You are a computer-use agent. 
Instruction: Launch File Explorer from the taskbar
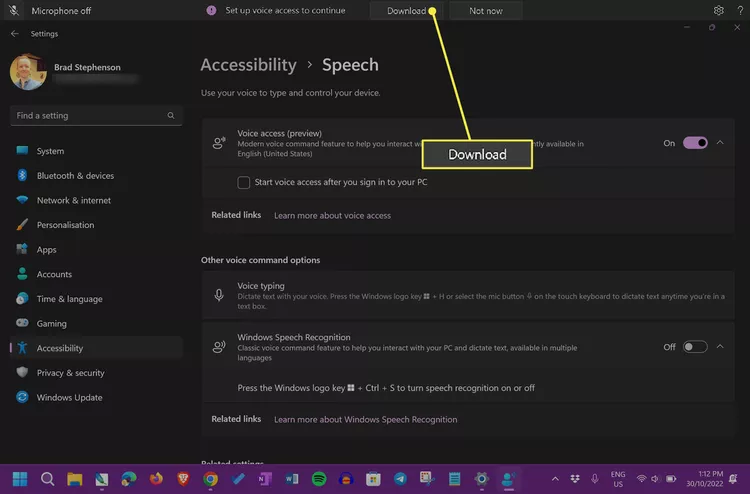tap(75, 478)
